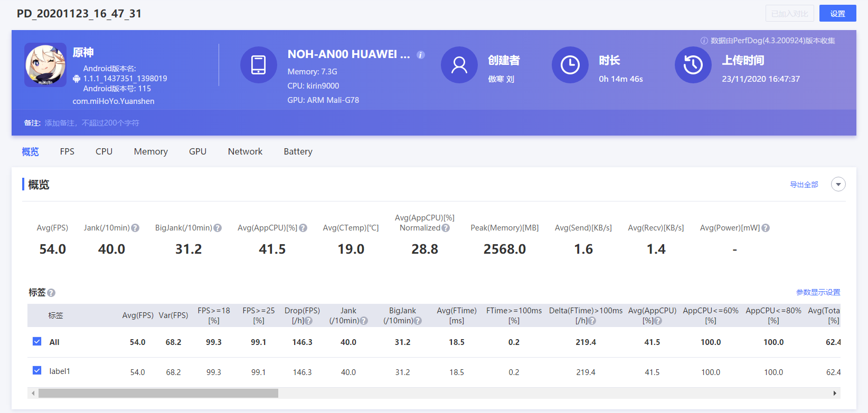Open help icon in Delta(FTime)>100ms column header
Screen dimensions: 868x413
pyautogui.click(x=592, y=321)
